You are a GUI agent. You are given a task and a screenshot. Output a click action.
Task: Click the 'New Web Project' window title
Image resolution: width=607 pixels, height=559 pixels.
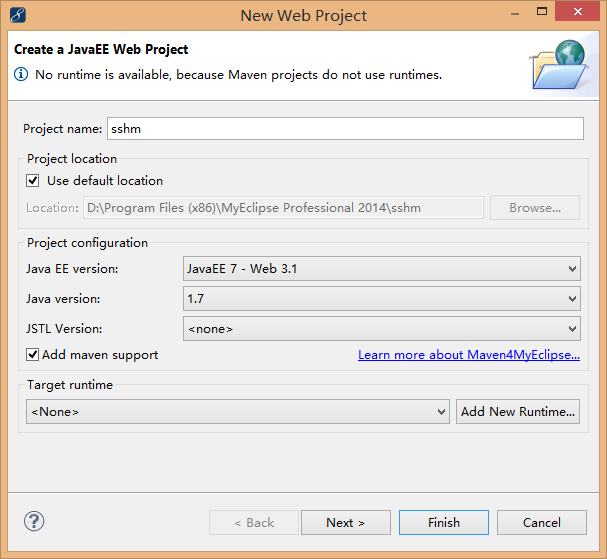tap(304, 16)
